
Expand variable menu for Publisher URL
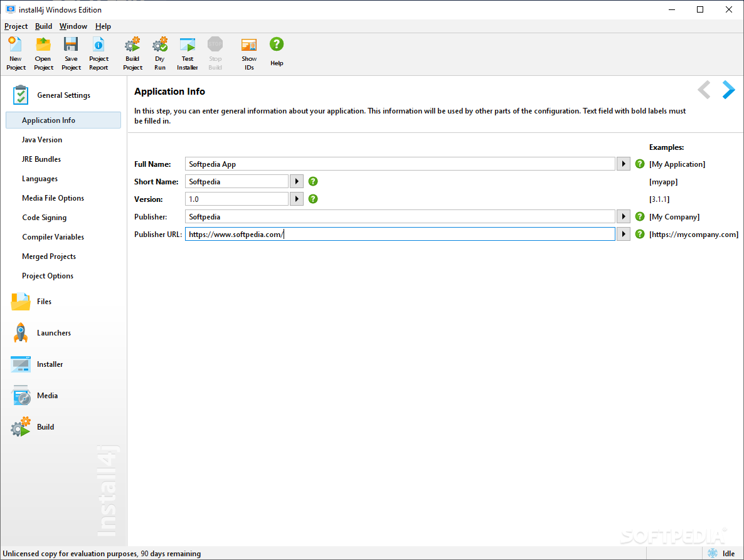click(x=624, y=234)
